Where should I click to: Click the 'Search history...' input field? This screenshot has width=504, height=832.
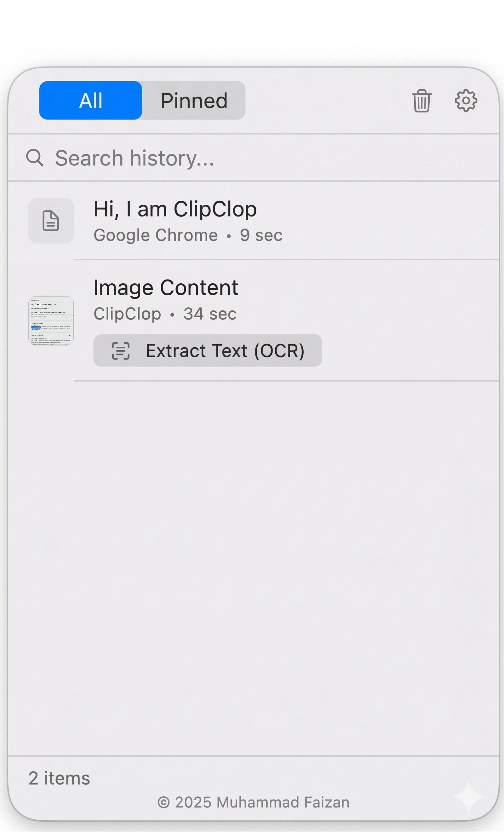(135, 158)
